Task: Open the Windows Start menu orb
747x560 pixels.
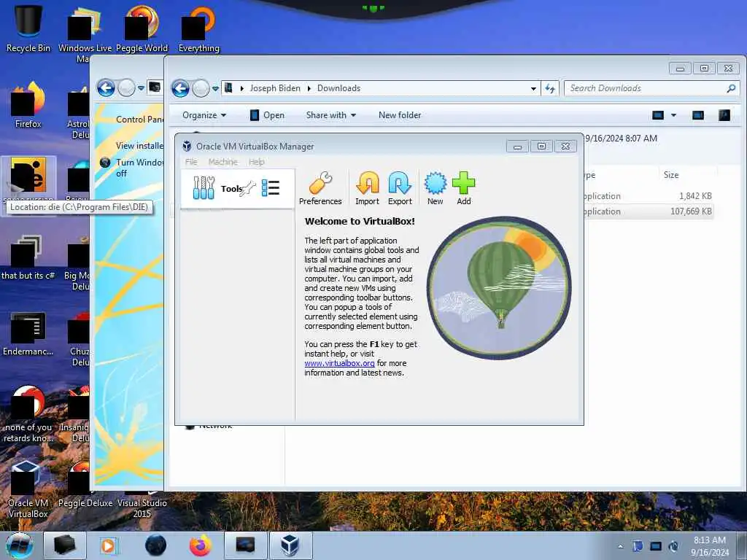Action: pos(20,545)
